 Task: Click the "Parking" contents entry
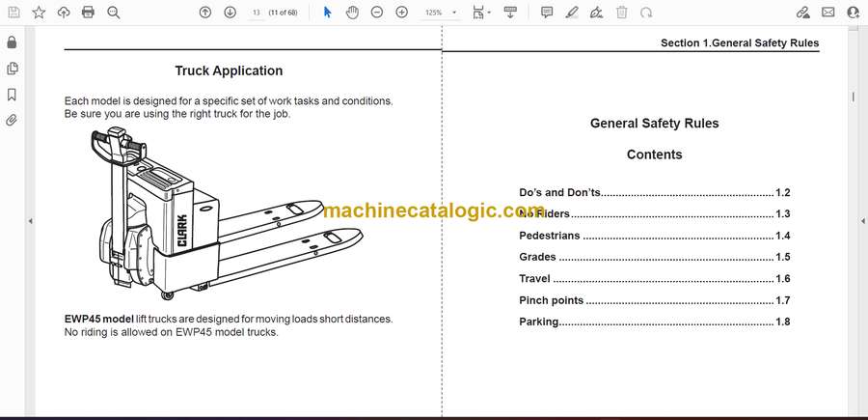point(654,322)
